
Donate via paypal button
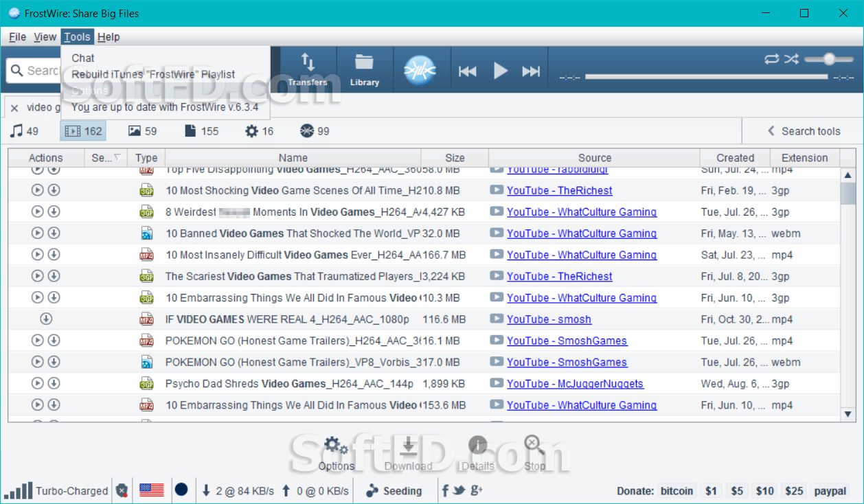pyautogui.click(x=830, y=491)
